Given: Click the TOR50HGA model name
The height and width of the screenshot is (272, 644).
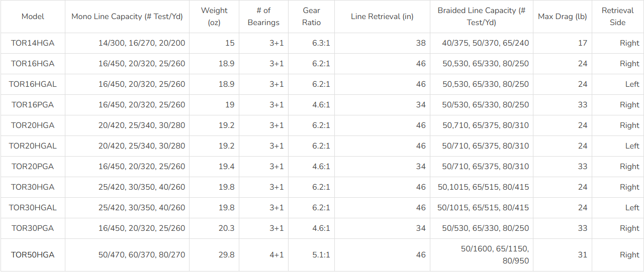Looking at the screenshot, I should 33,255.
